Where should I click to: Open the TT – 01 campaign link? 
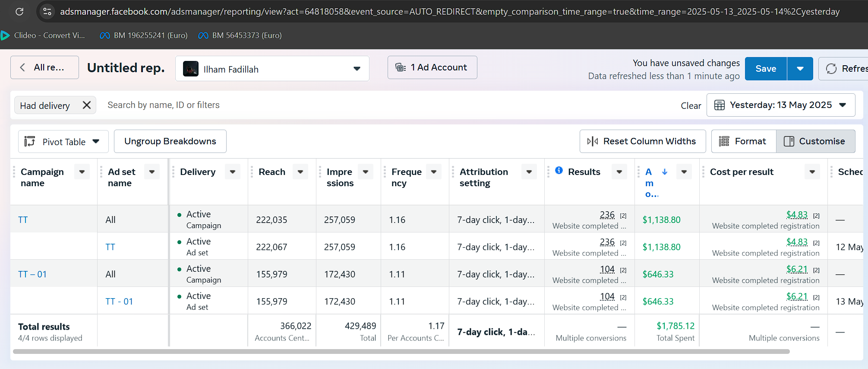tap(32, 274)
